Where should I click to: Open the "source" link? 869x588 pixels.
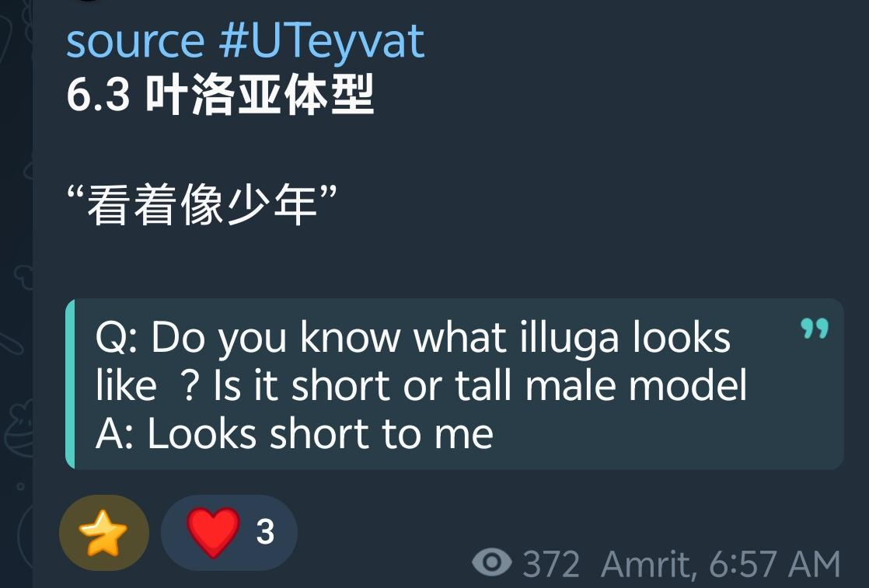tap(135, 41)
